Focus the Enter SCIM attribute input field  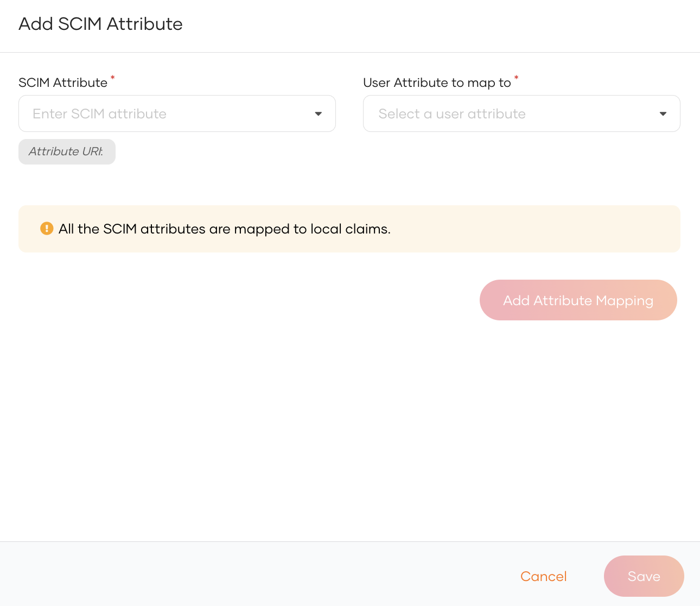[163, 113]
